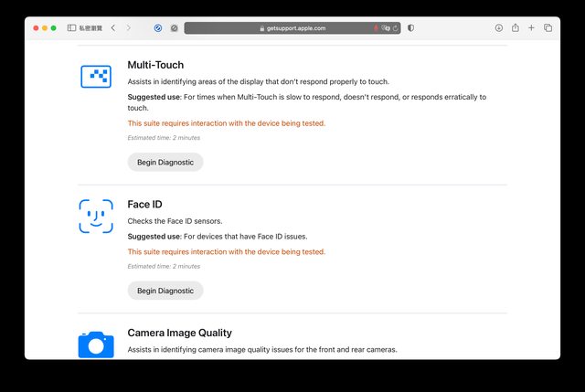
Task: Toggle the Safari sidebar icon
Action: 71,28
